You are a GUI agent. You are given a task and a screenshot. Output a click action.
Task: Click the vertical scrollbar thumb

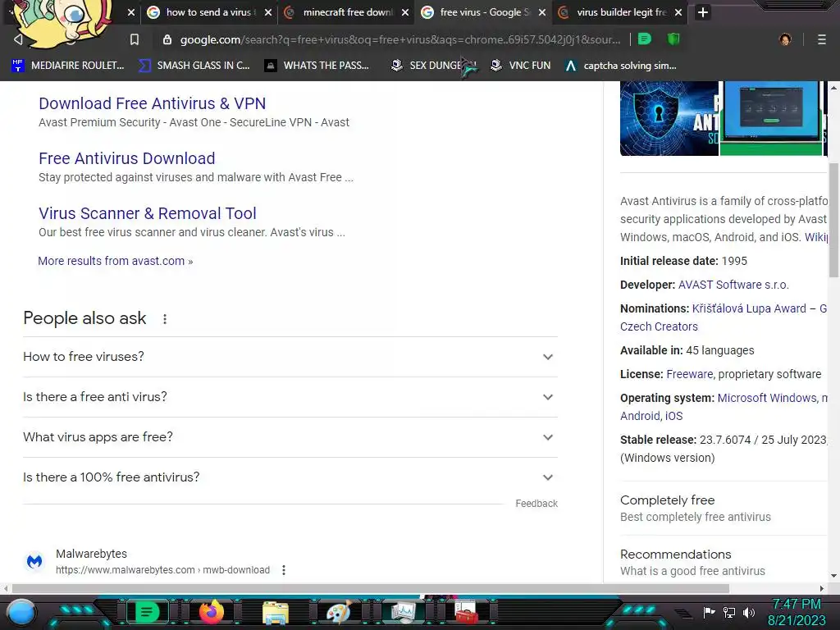(x=833, y=220)
